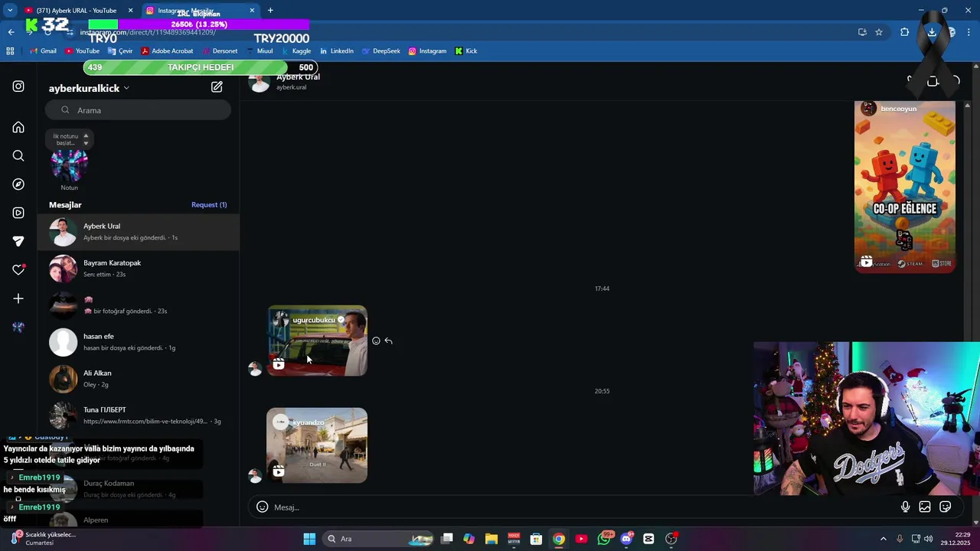This screenshot has width=980, height=551.
Task: Open WhatsApp from the taskbar
Action: pyautogui.click(x=604, y=539)
